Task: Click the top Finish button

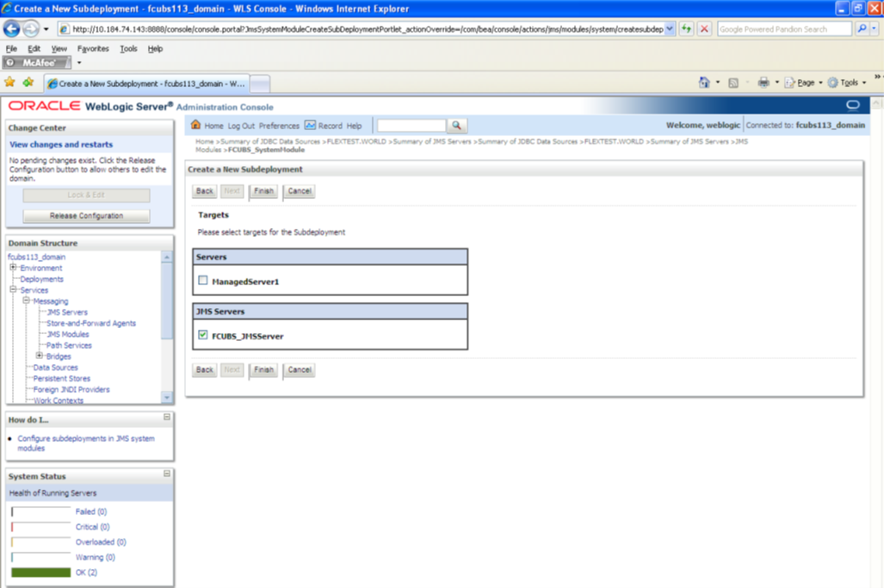Action: tap(263, 191)
